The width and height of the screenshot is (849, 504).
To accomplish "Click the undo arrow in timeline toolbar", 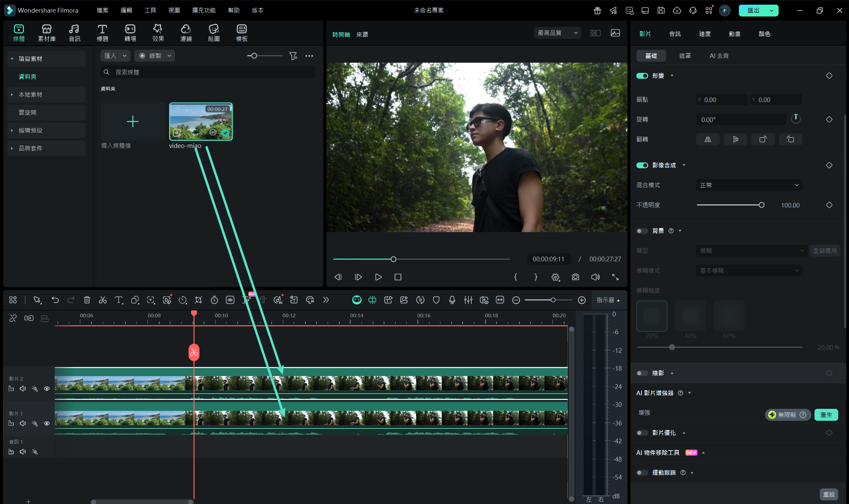I will (x=55, y=300).
